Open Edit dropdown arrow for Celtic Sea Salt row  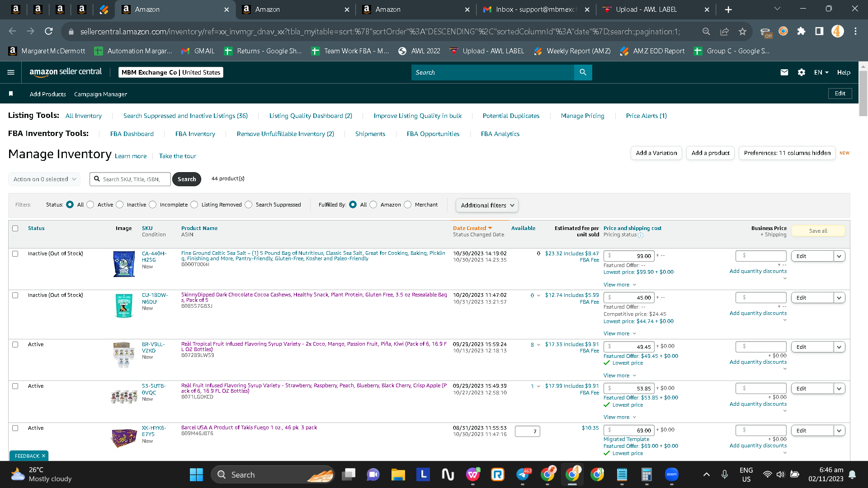(840, 256)
